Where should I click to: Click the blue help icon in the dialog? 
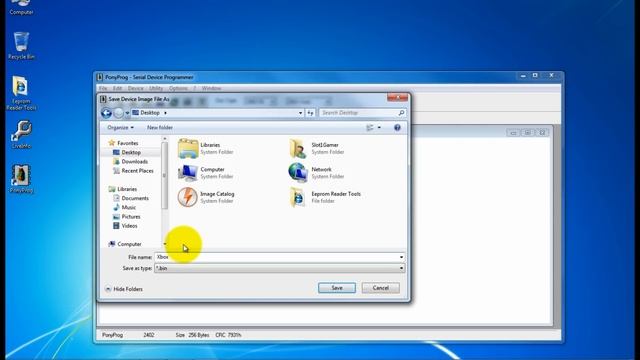397,128
